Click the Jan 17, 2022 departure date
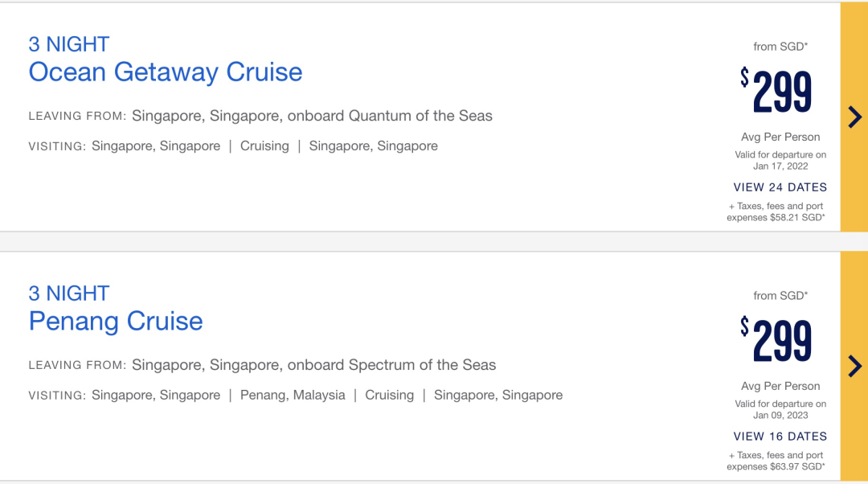Screen dimensions: 868x484 point(780,166)
